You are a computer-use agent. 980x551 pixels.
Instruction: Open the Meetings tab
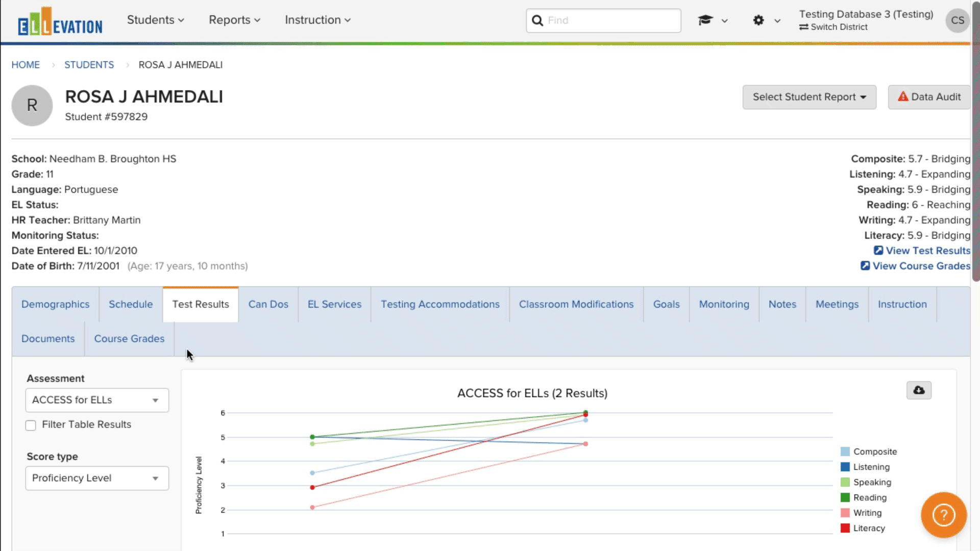coord(837,304)
